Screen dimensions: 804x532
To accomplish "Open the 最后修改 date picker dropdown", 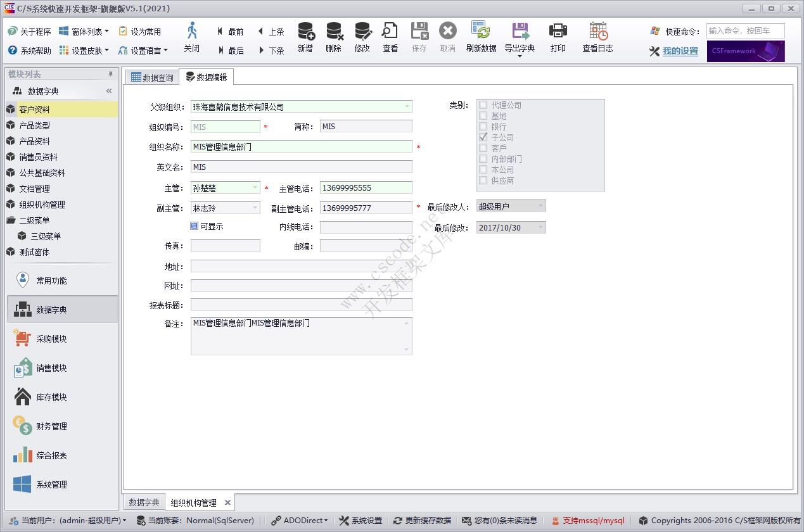I will coord(539,227).
